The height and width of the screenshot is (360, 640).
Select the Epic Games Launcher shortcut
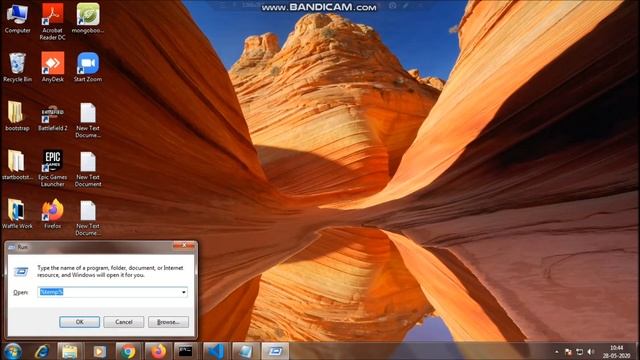tap(53, 168)
